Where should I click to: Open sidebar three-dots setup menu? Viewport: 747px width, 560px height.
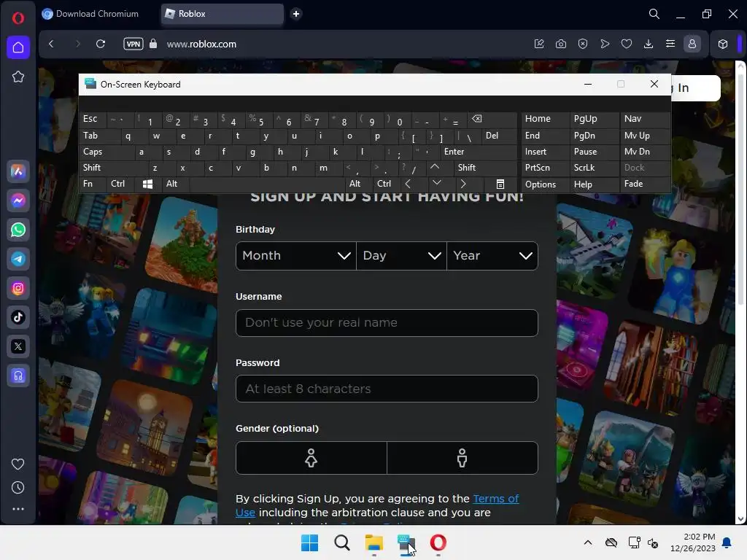click(x=18, y=509)
